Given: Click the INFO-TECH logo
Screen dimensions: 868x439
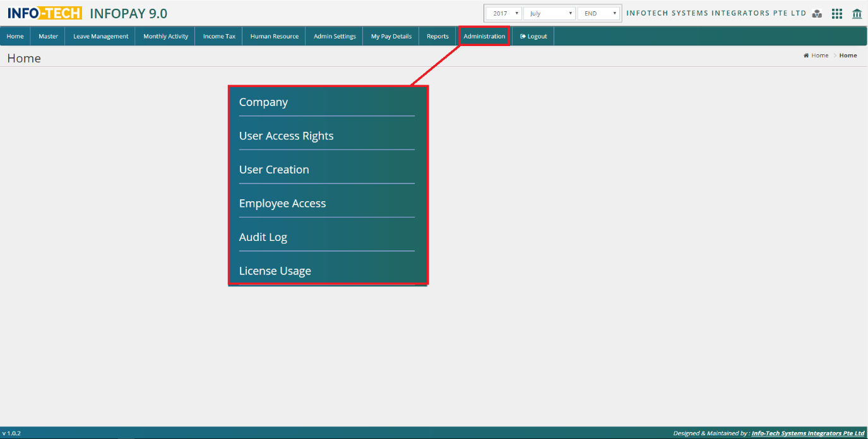Looking at the screenshot, I should pos(44,13).
